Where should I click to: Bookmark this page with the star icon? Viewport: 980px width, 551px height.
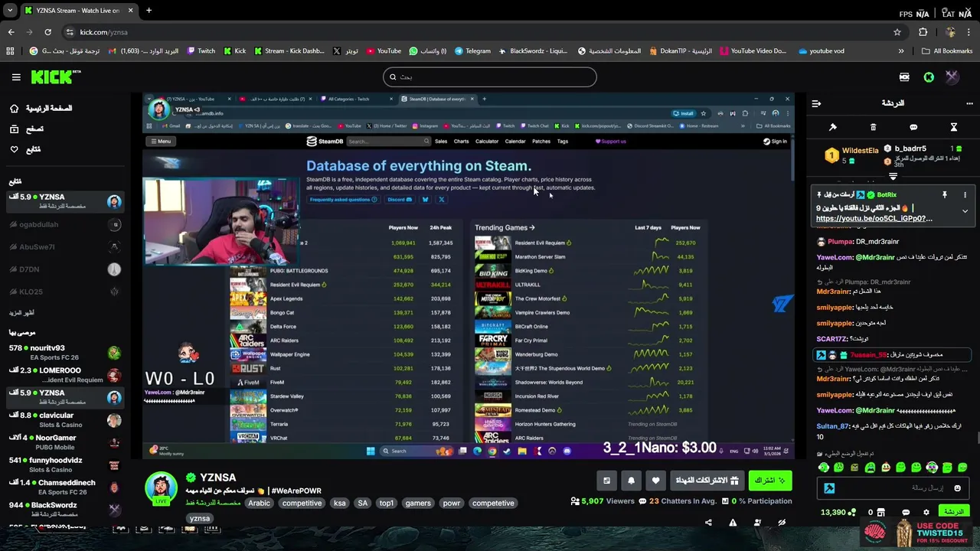coord(897,32)
